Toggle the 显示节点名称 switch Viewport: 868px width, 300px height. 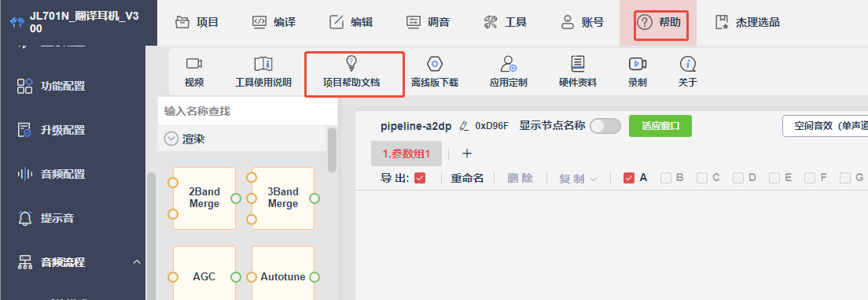[605, 126]
